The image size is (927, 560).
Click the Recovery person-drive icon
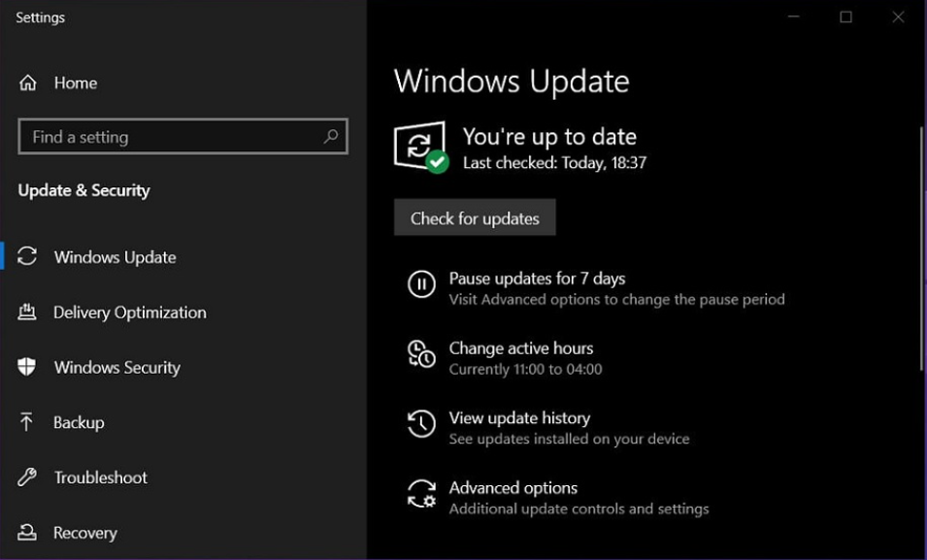[26, 532]
